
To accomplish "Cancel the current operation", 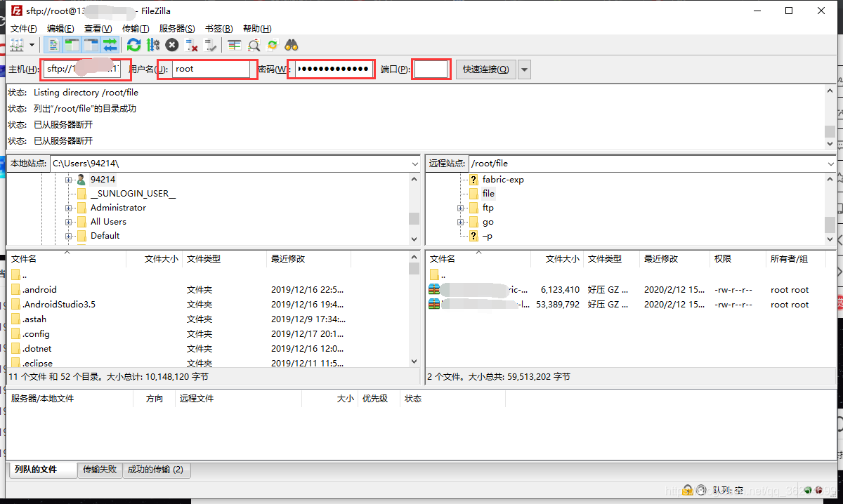I will click(x=172, y=45).
